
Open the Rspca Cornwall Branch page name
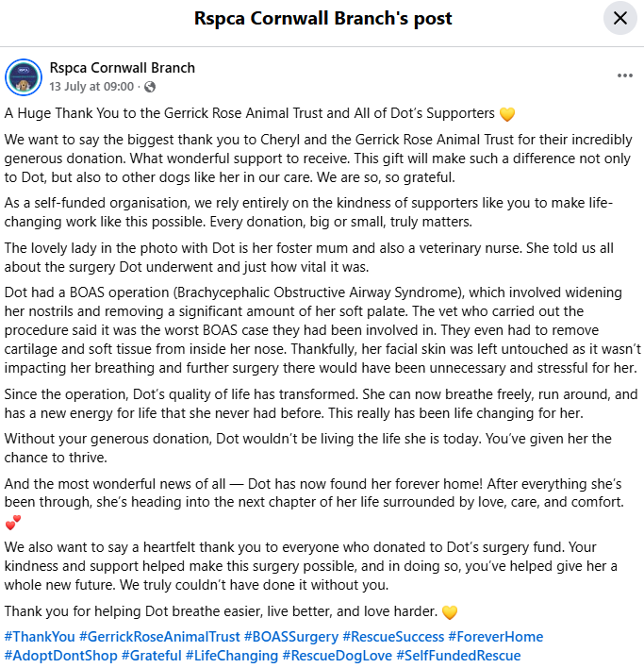click(123, 68)
